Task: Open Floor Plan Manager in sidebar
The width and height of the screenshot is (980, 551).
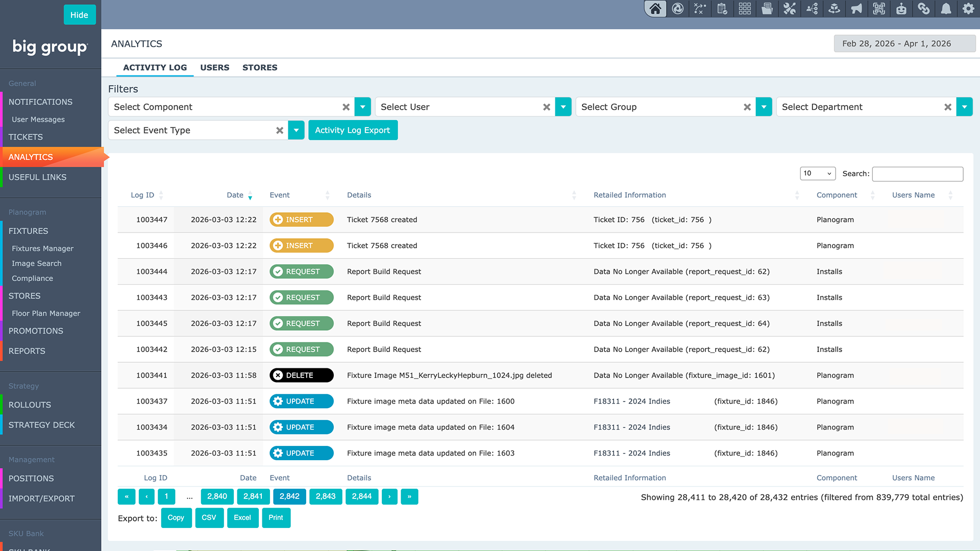Action: point(46,313)
